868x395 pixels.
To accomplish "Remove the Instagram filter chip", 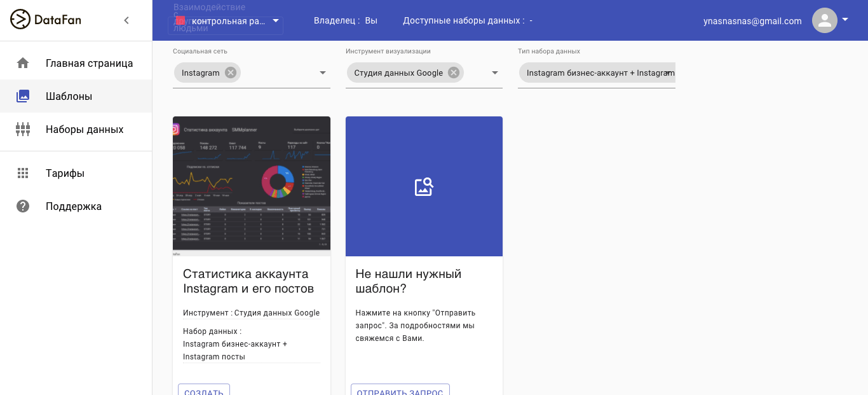I will [231, 73].
